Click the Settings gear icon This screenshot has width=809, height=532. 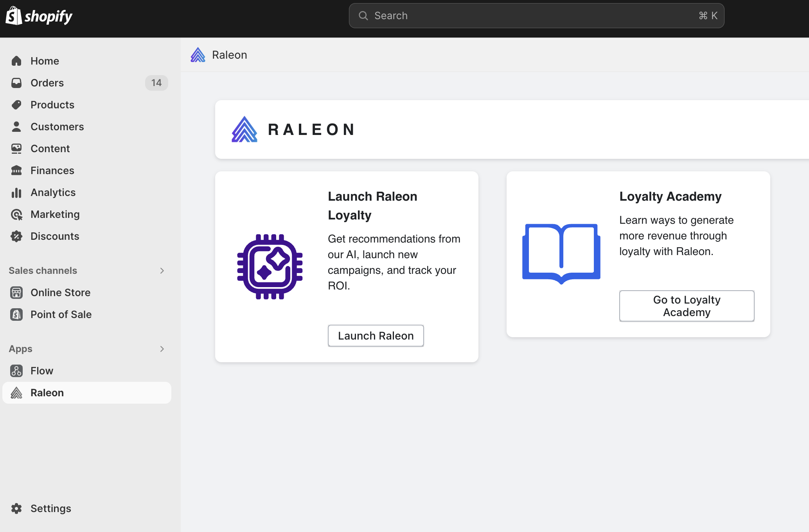point(16,509)
